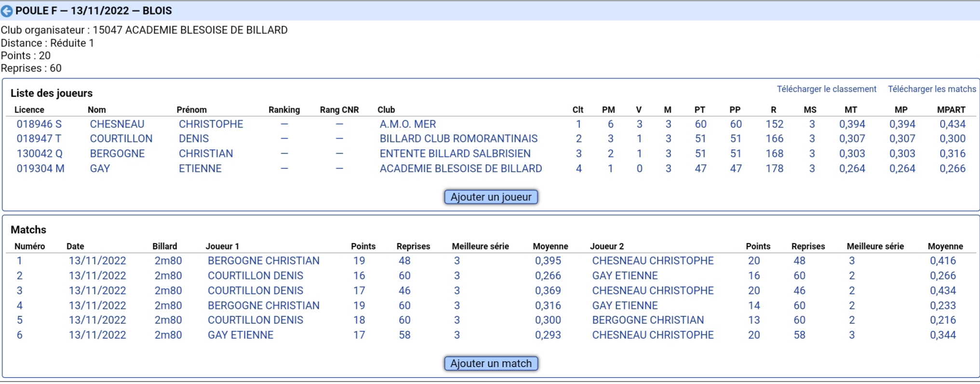Click moyenne 0,369 in match 3
Image resolution: width=980 pixels, height=384 pixels.
pyautogui.click(x=548, y=290)
